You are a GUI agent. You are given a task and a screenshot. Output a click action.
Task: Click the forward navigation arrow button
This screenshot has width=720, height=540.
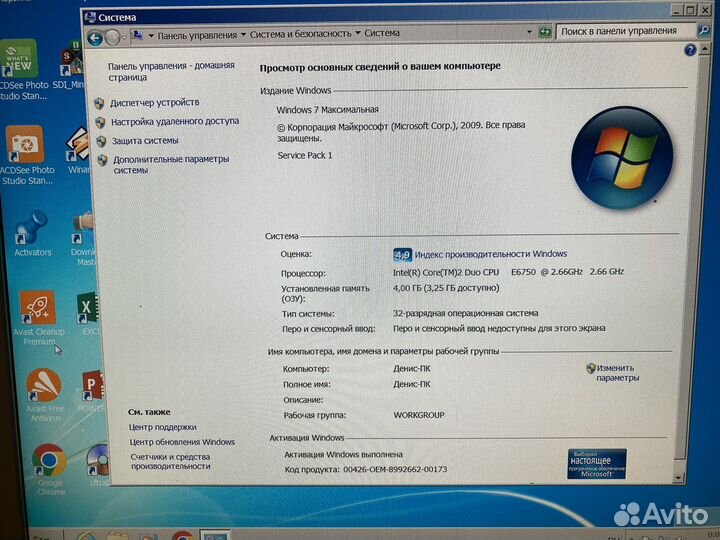pos(112,38)
